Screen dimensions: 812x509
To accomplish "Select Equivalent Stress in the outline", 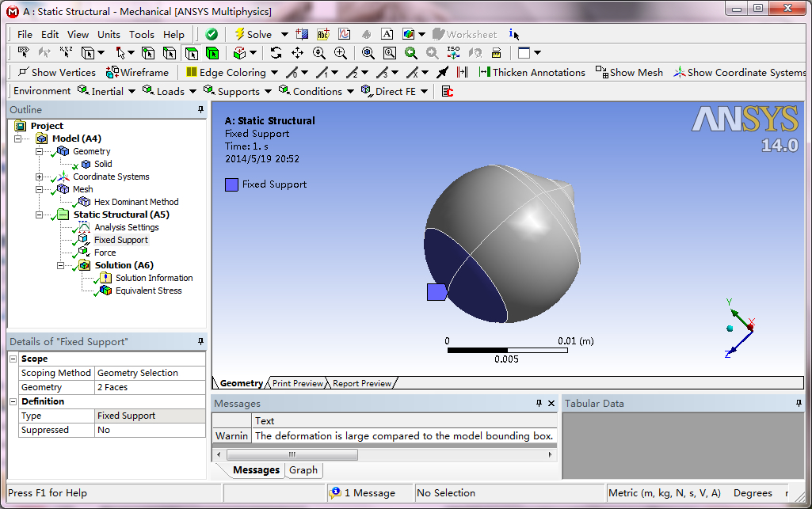I will click(148, 291).
